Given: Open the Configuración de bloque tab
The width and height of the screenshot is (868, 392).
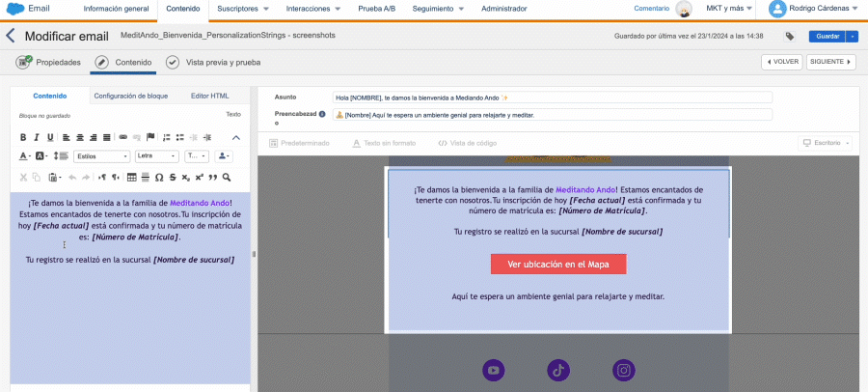Looking at the screenshot, I should [130, 96].
